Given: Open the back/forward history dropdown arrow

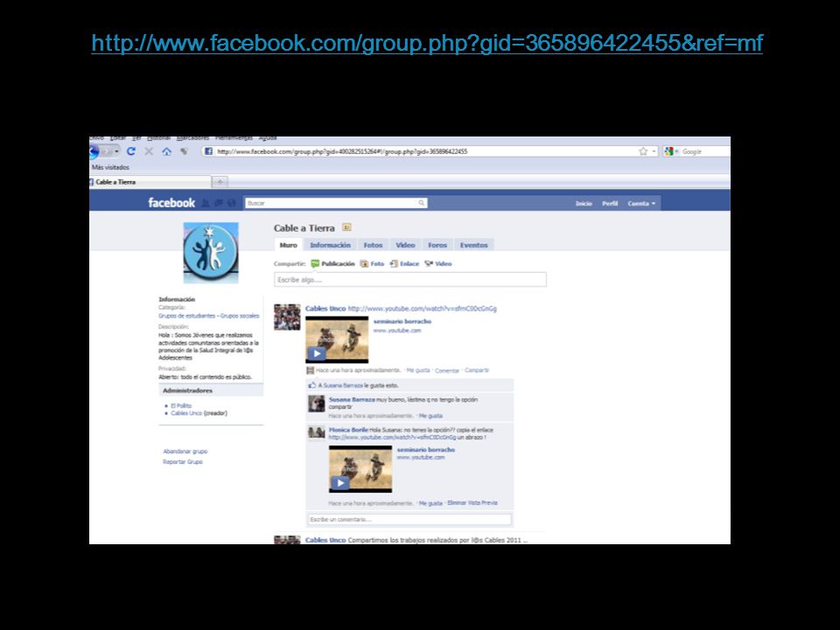Looking at the screenshot, I should tap(116, 151).
